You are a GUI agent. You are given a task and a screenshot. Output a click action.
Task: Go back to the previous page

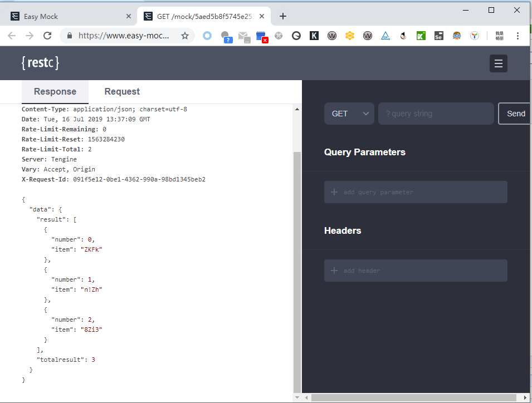click(x=12, y=36)
